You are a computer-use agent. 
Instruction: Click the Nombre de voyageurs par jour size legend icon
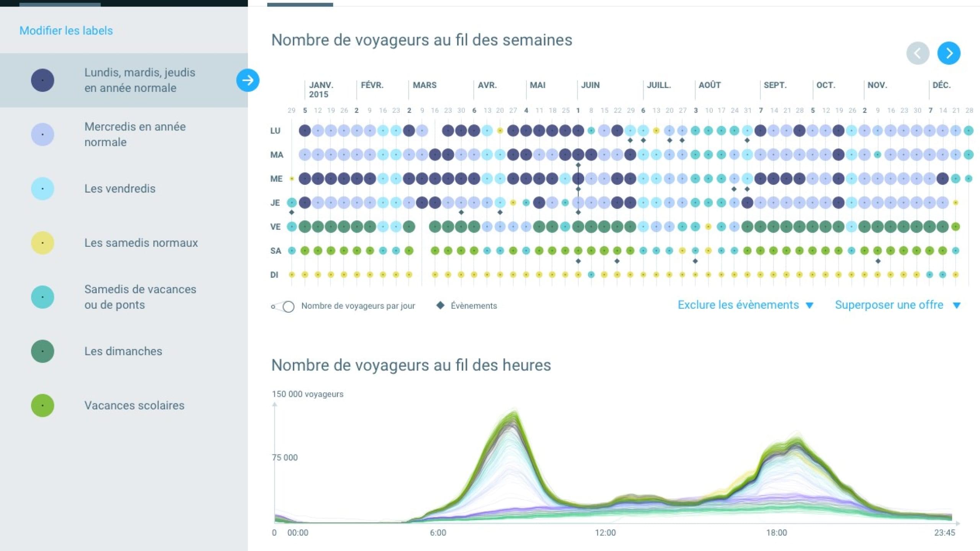tap(283, 306)
